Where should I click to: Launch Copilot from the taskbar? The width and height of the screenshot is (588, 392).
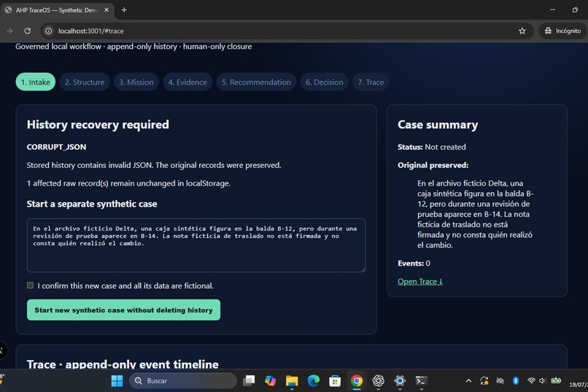270,381
